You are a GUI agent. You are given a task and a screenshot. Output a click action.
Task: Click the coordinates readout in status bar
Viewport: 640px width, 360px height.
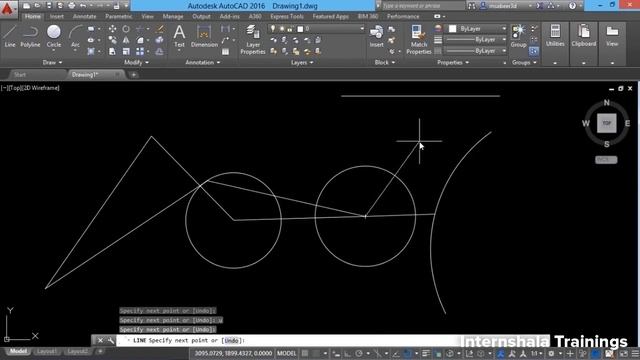coord(233,353)
